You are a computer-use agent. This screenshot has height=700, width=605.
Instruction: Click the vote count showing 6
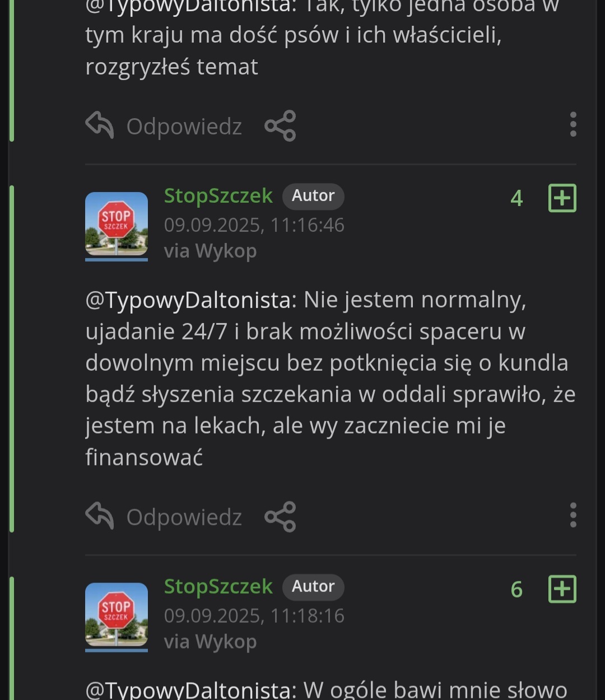point(516,589)
